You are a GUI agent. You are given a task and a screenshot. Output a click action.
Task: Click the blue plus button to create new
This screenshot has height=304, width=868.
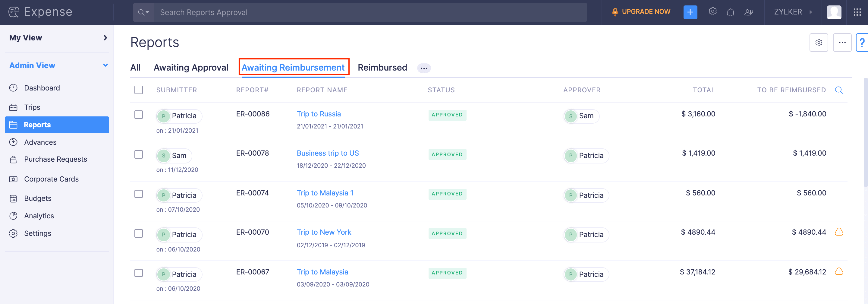coord(690,12)
